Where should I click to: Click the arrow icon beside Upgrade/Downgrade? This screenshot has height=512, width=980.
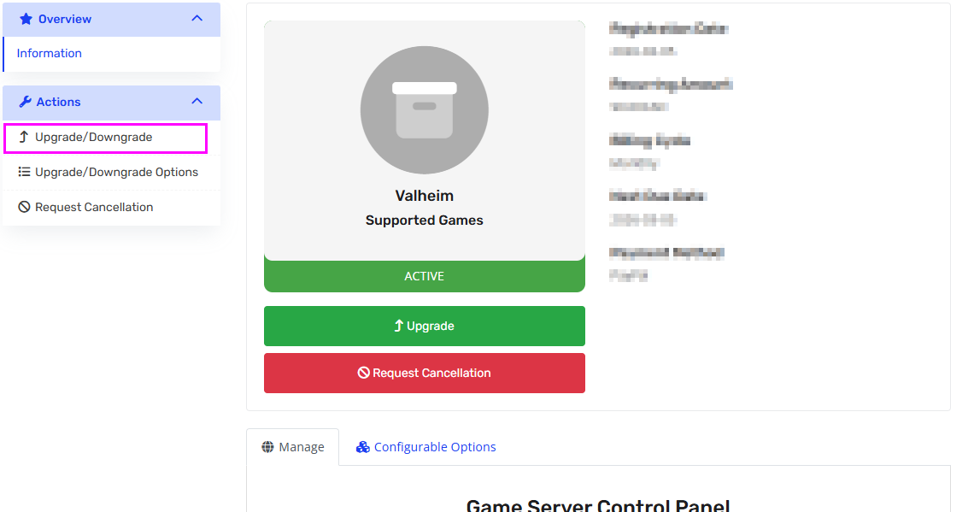pyautogui.click(x=24, y=137)
